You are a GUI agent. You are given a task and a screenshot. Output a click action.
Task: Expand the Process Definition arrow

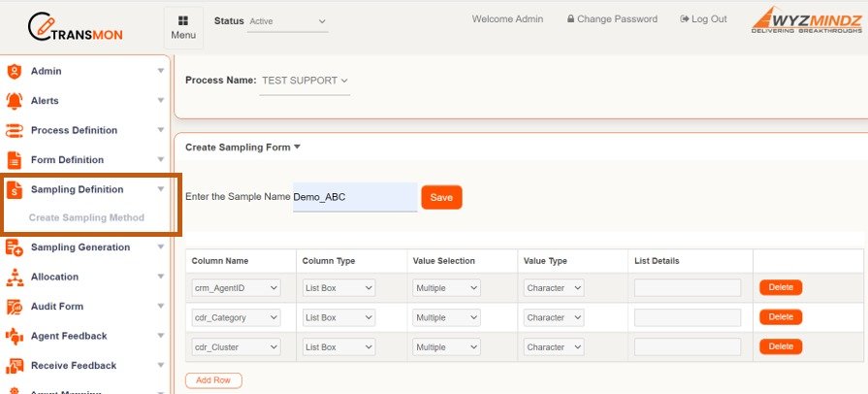point(161,130)
